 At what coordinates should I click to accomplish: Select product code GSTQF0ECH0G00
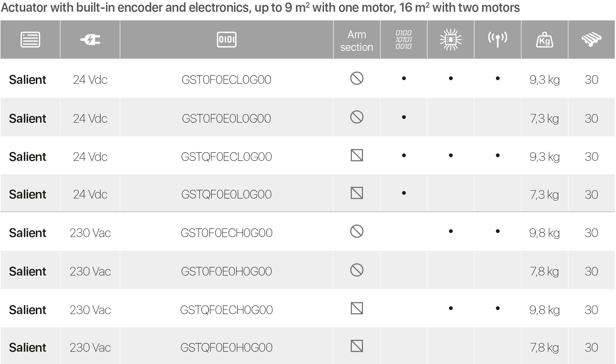227,310
